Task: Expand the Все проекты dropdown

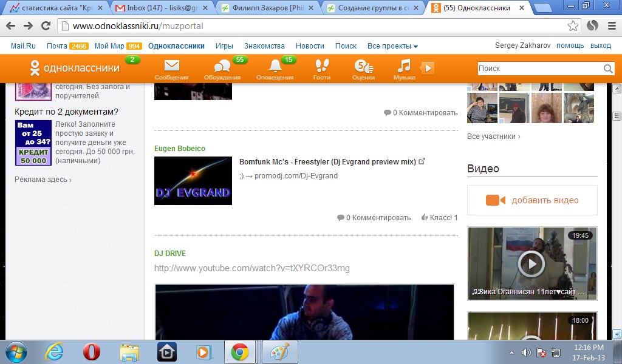Action: pos(392,46)
